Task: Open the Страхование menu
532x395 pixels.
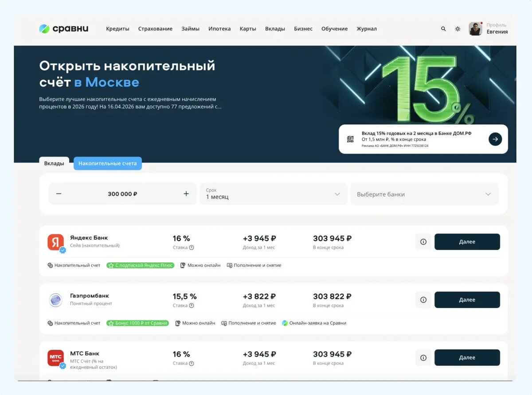Action: pos(155,29)
